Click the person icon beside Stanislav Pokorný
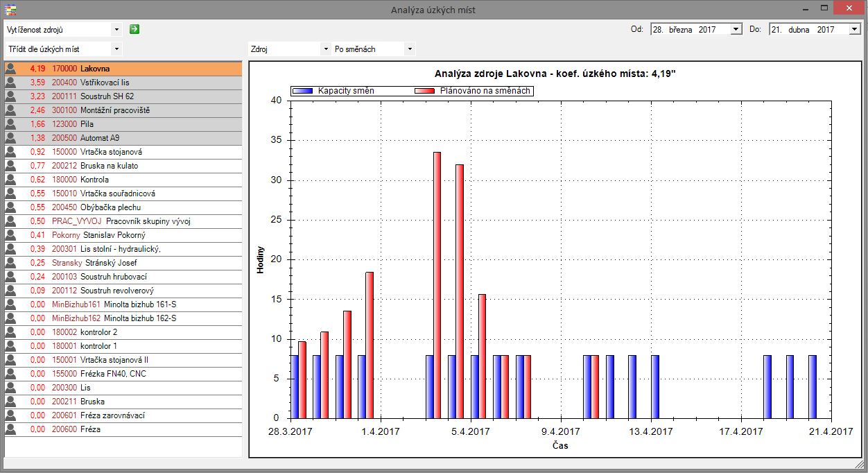Screen dimensions: 868x473 tap(10, 235)
